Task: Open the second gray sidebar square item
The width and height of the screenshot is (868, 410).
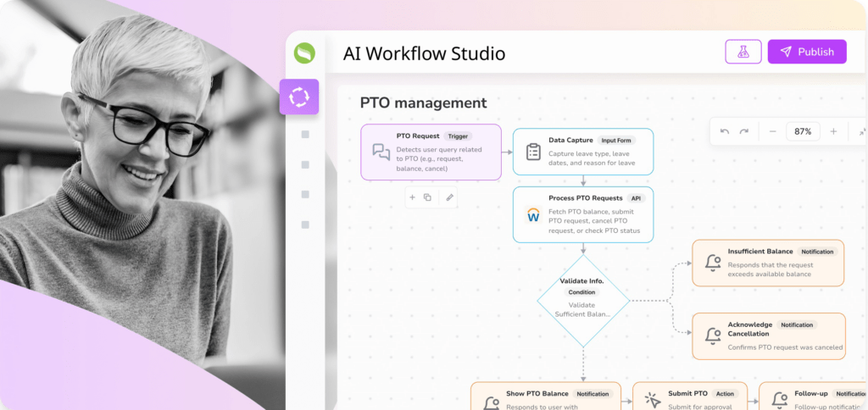Action: [x=305, y=165]
